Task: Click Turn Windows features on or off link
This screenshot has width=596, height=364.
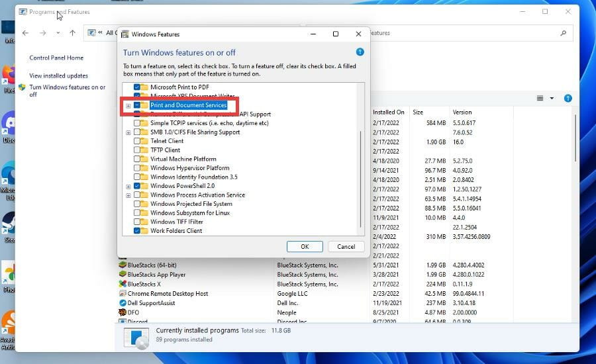Action: pos(68,91)
